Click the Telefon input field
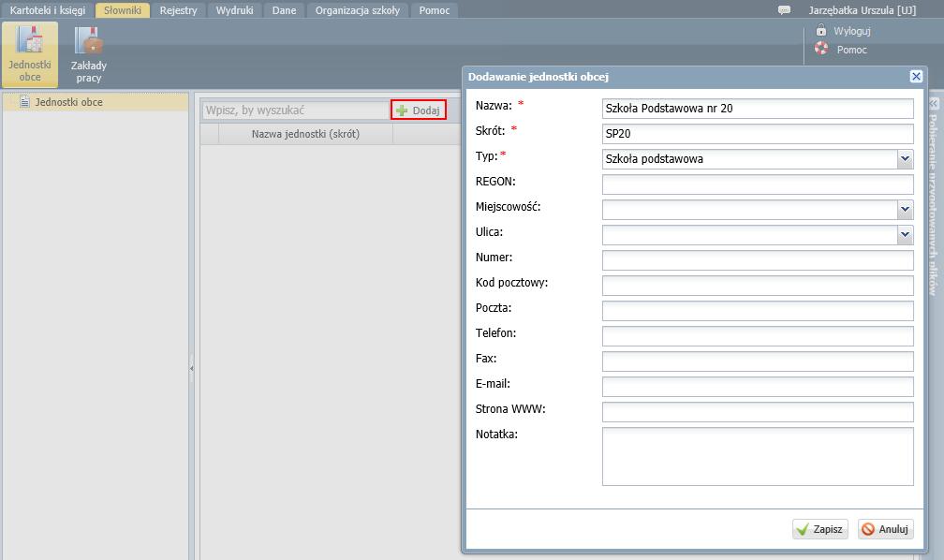The height and width of the screenshot is (560, 944). [x=758, y=336]
